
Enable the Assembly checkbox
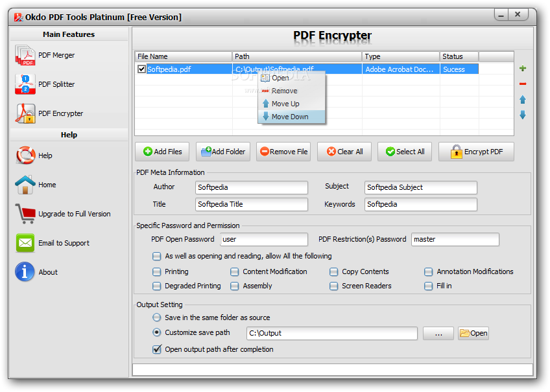pyautogui.click(x=234, y=286)
